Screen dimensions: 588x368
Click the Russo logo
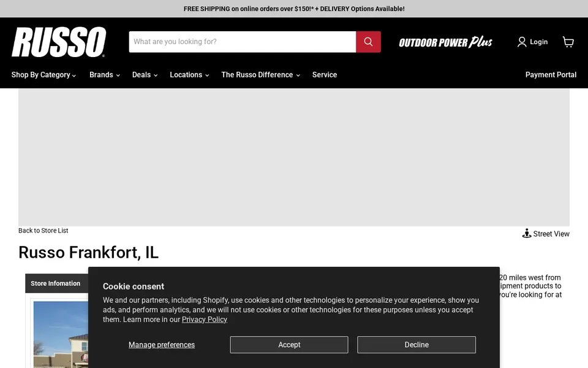click(59, 42)
